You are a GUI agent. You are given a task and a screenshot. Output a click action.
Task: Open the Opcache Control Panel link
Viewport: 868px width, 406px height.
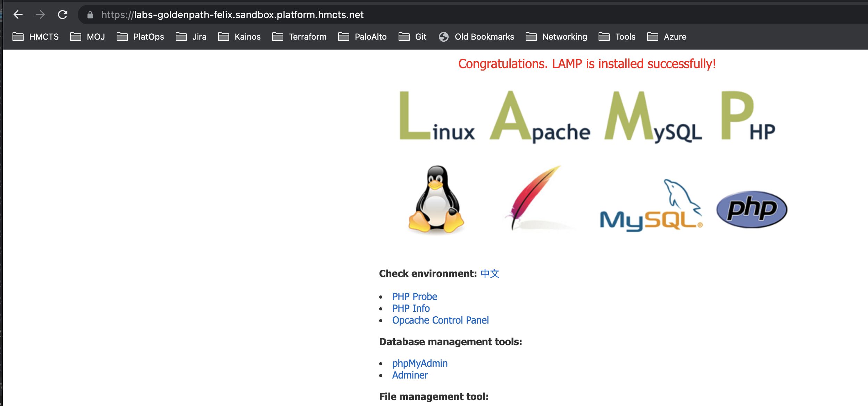coord(440,320)
